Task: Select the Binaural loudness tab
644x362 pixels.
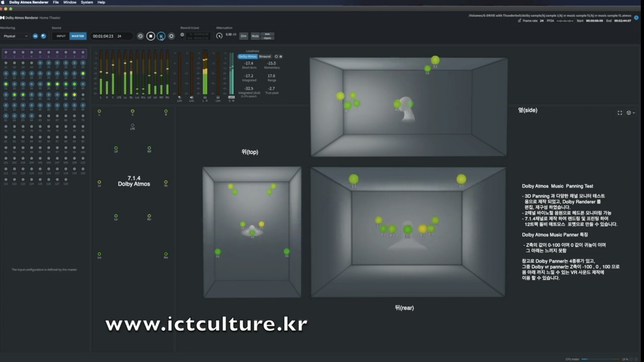Action: click(265, 57)
